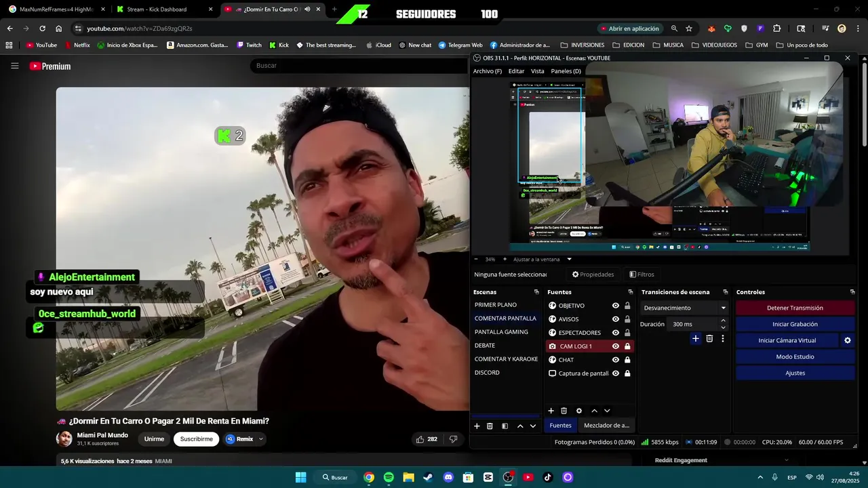
Task: Open source properties gear in Fuentes toolbar
Action: [578, 411]
